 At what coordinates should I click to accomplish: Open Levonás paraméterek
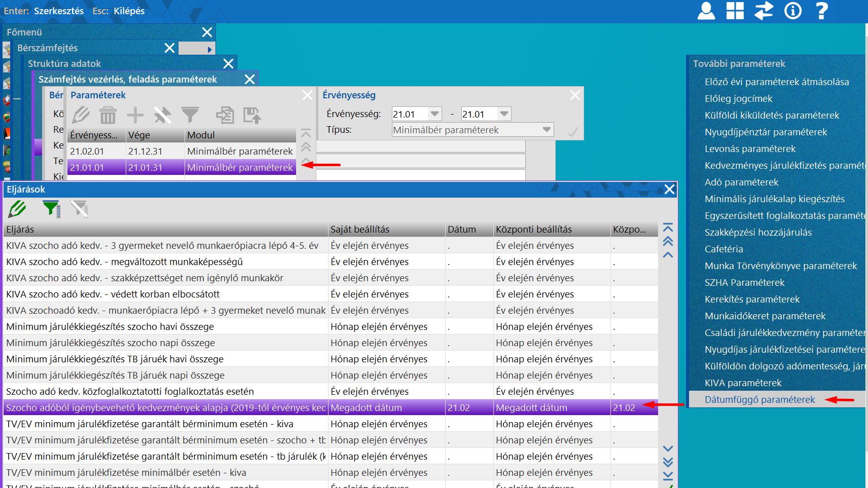750,148
